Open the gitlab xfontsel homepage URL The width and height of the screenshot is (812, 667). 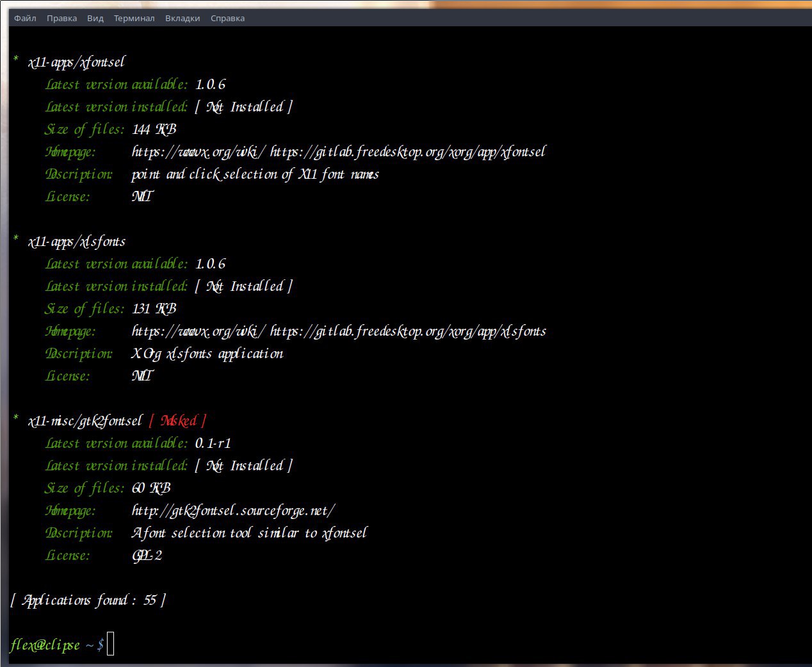pos(408,152)
